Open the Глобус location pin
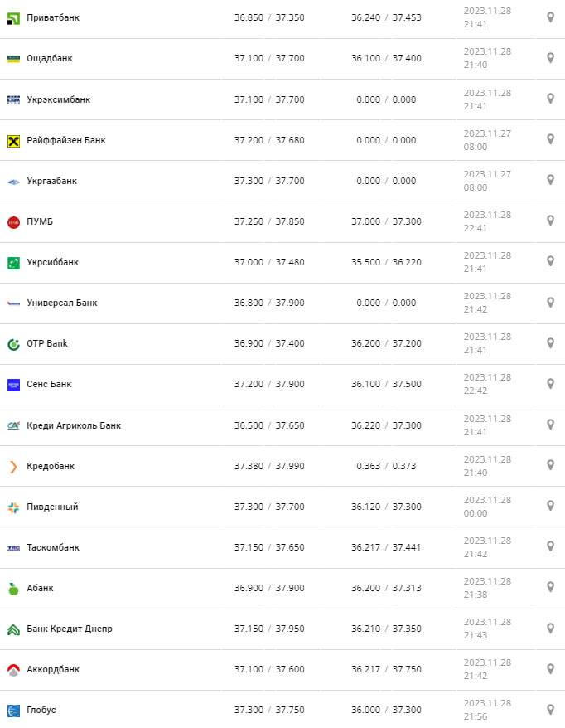 click(550, 709)
